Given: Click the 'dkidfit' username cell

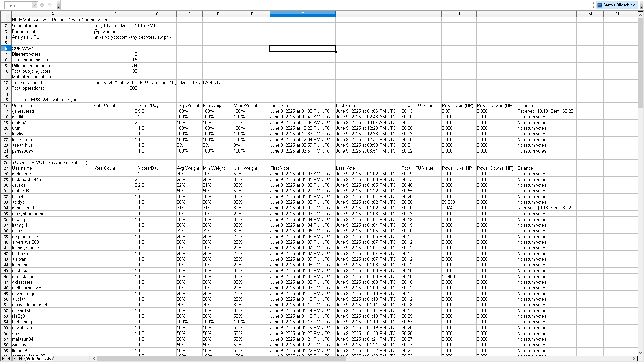Looking at the screenshot, I should coord(52,117).
